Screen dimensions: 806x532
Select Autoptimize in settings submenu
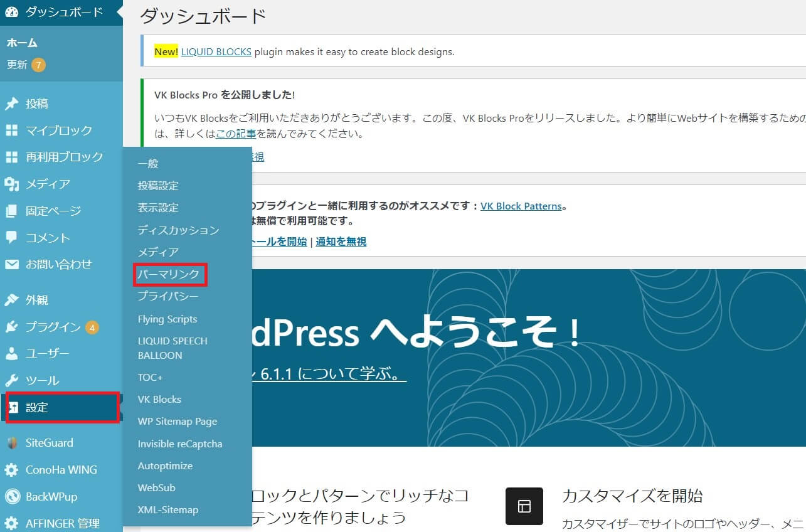(165, 465)
